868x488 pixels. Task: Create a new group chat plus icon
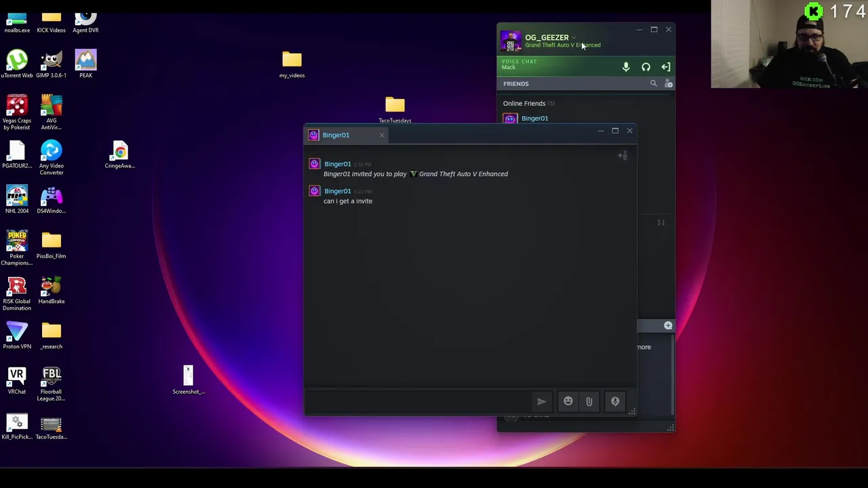(x=668, y=326)
